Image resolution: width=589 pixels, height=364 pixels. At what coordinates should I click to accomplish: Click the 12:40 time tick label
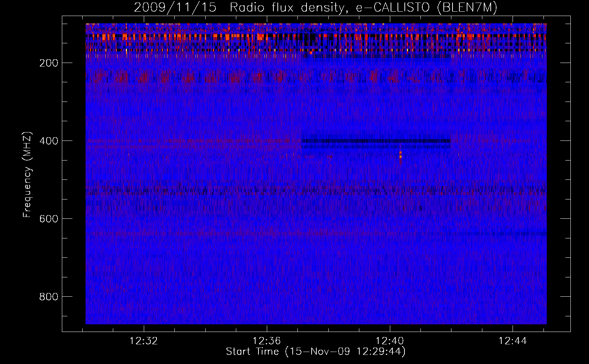point(390,341)
